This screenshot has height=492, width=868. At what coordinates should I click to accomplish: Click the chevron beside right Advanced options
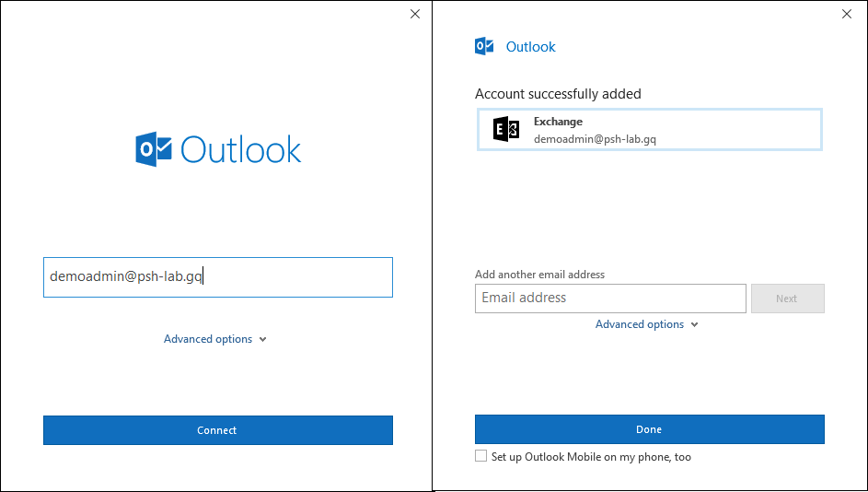point(694,325)
